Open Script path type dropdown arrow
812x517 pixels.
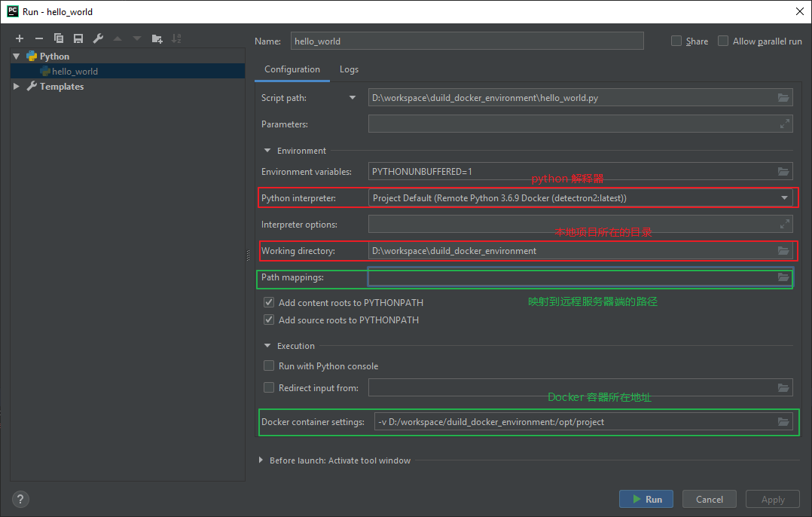(353, 97)
